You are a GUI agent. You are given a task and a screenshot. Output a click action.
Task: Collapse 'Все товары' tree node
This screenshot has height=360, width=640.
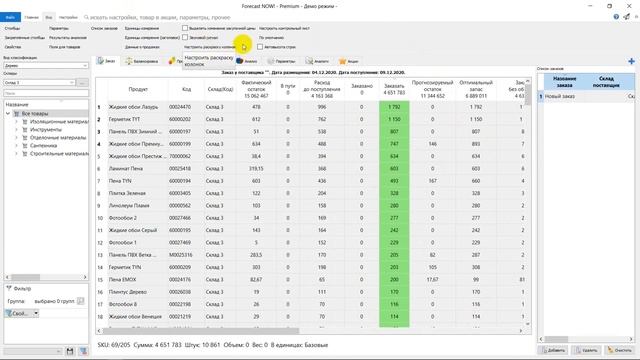(x=8, y=113)
